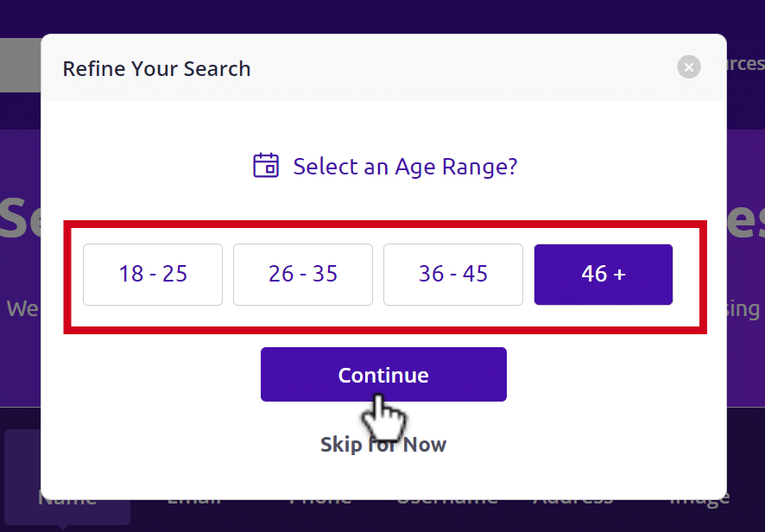Click the Select an Age Range? heading

[x=405, y=167]
